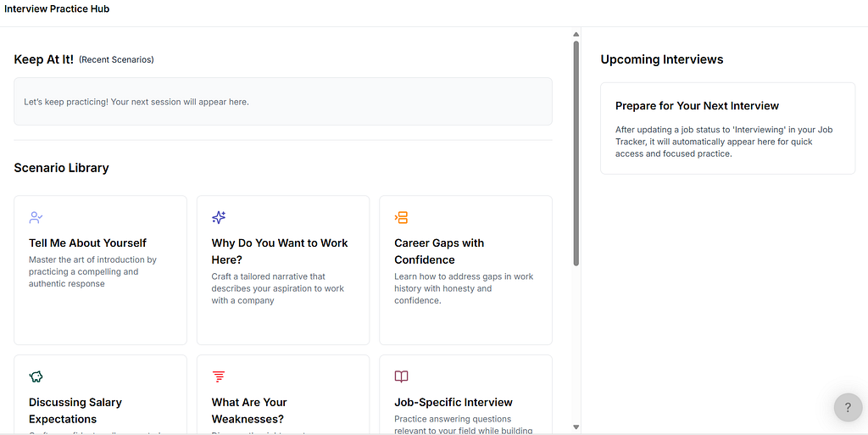The height and width of the screenshot is (435, 868).
Task: Click the Scenario Library heading
Action: pos(61,168)
